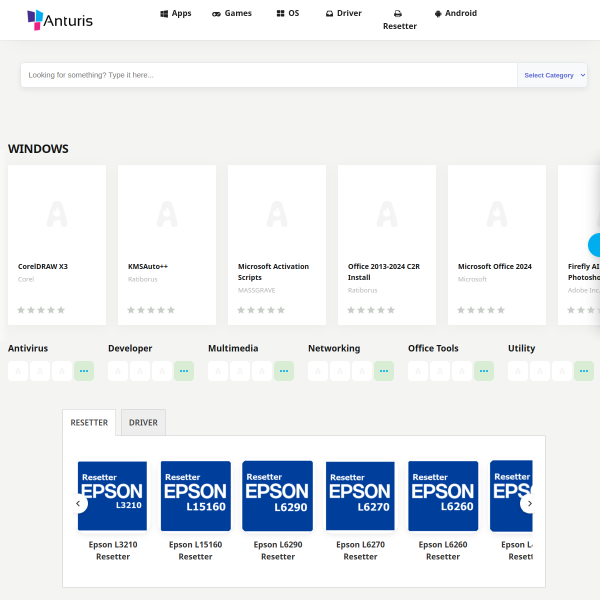This screenshot has width=600, height=600.
Task: Open the Android menu item
Action: pos(456,13)
